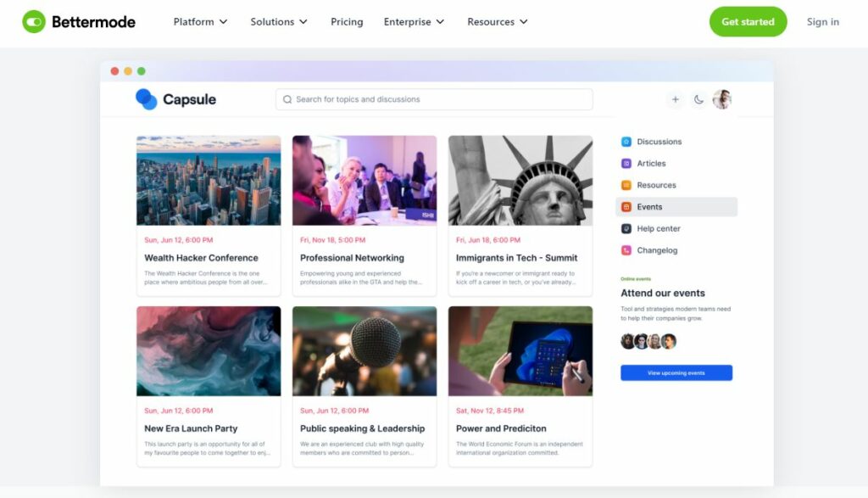Click the World Economic Forum description
Screen dimensions: 868x498
pyautogui.click(x=520, y=448)
